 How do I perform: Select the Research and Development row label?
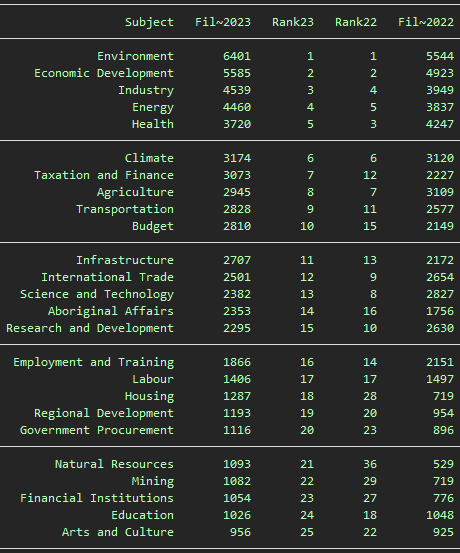point(90,328)
